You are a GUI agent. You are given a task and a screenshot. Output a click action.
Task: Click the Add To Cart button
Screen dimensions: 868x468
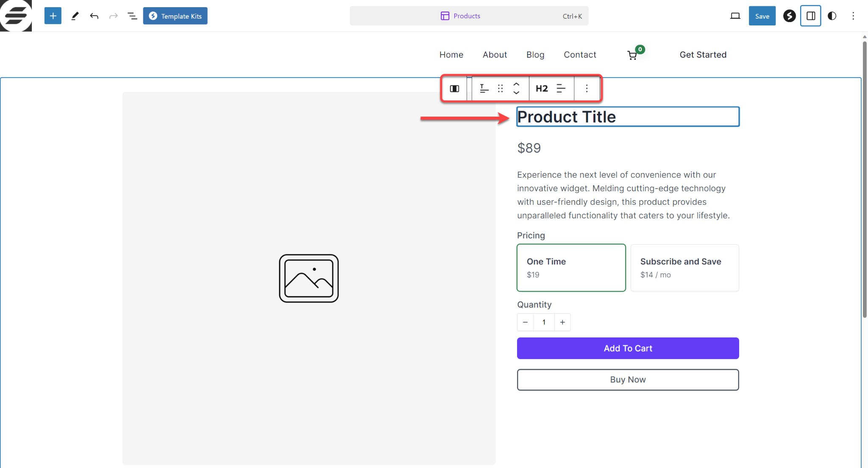[x=628, y=348]
